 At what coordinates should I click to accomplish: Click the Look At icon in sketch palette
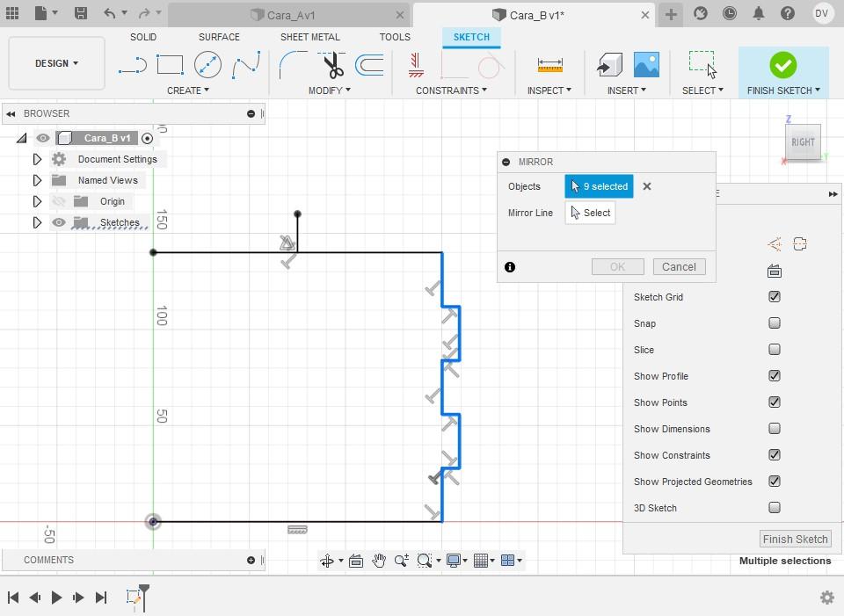[x=775, y=272]
